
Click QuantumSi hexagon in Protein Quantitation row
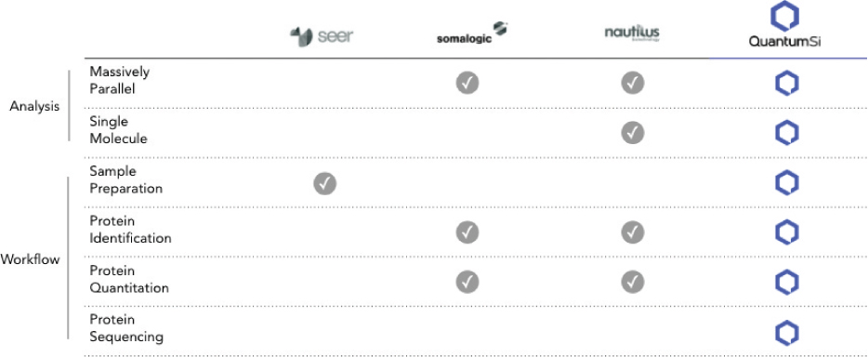tap(786, 283)
